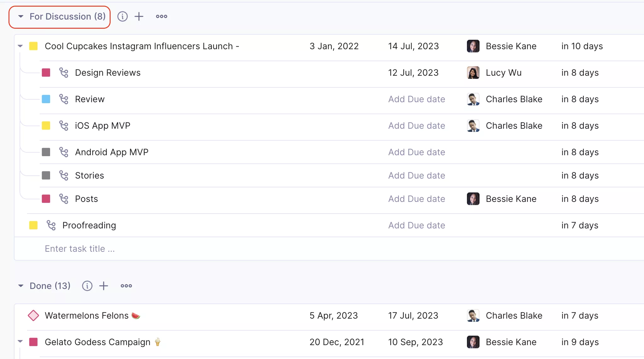Collapse the Done section
This screenshot has width=644, height=359.
[21, 286]
